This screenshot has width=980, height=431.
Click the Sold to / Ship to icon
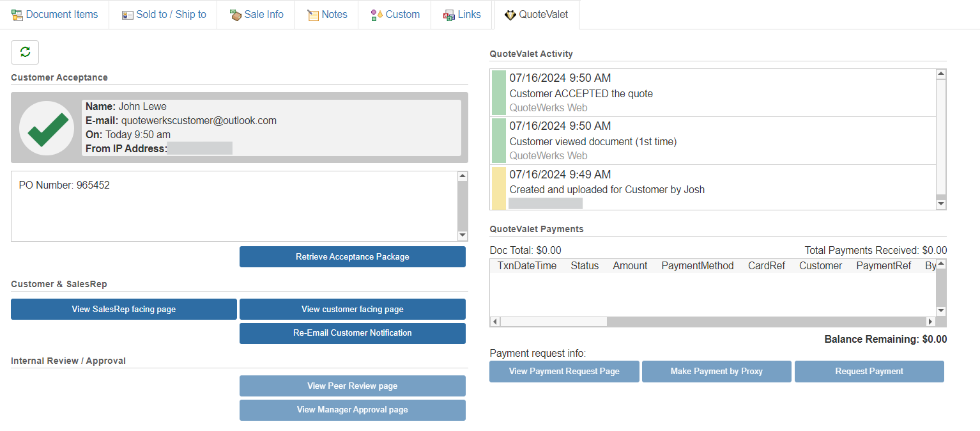tap(127, 15)
